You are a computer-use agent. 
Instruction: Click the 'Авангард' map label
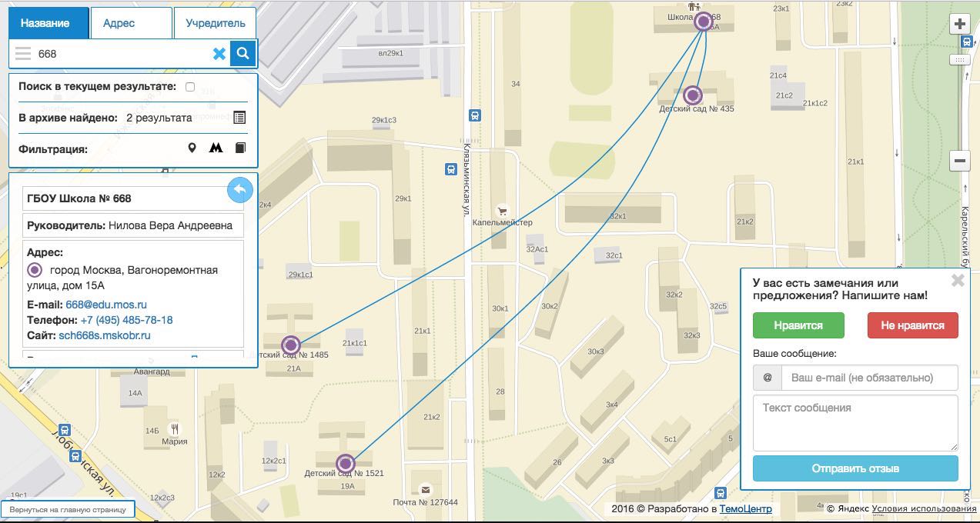pyautogui.click(x=151, y=371)
